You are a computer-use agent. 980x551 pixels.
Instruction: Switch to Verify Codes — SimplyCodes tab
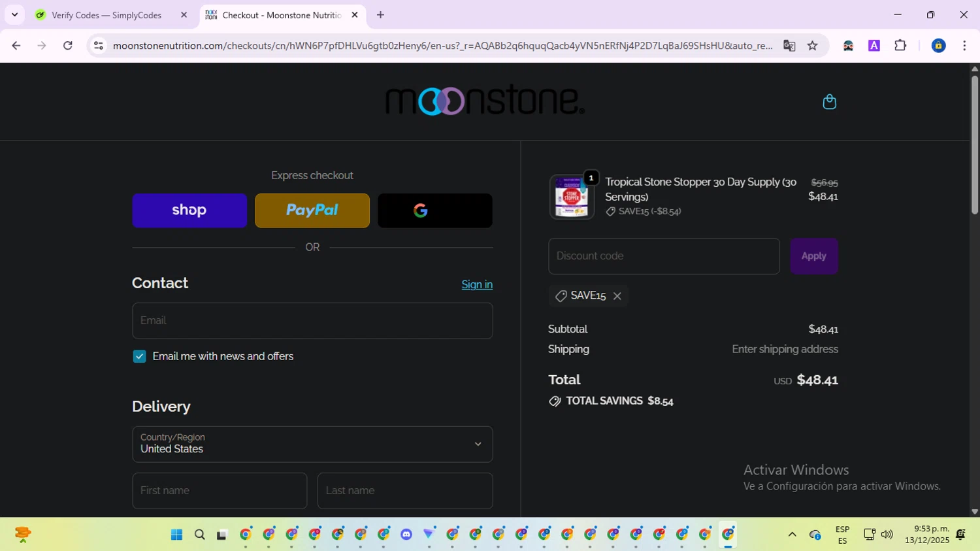[106, 15]
